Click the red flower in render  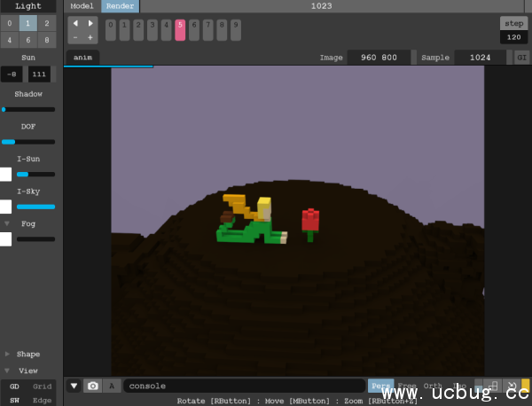click(x=310, y=224)
